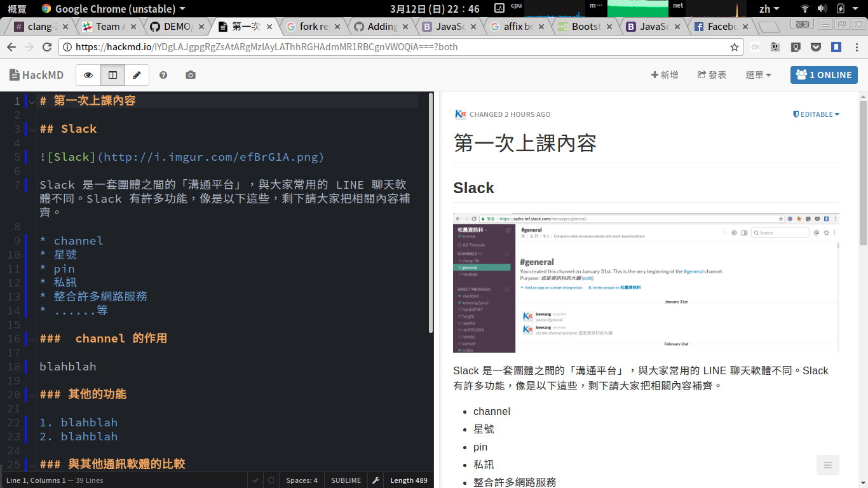Switch to the Adding GitHub browser tab

point(382,27)
